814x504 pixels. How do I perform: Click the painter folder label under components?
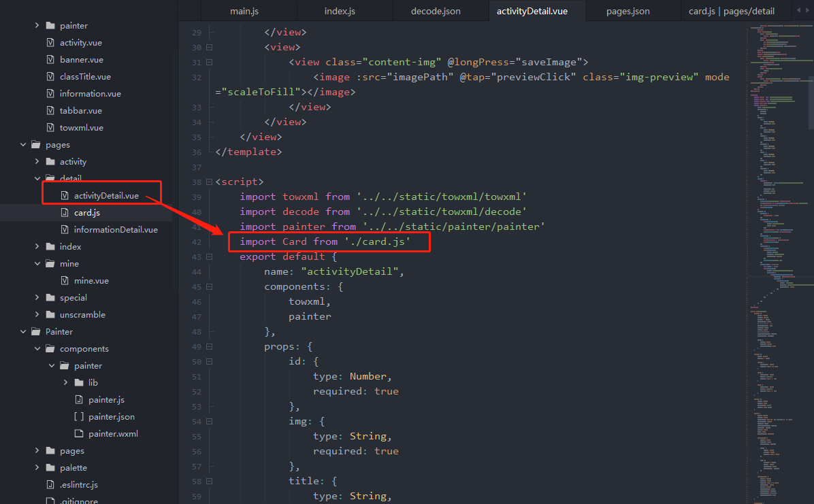point(88,366)
